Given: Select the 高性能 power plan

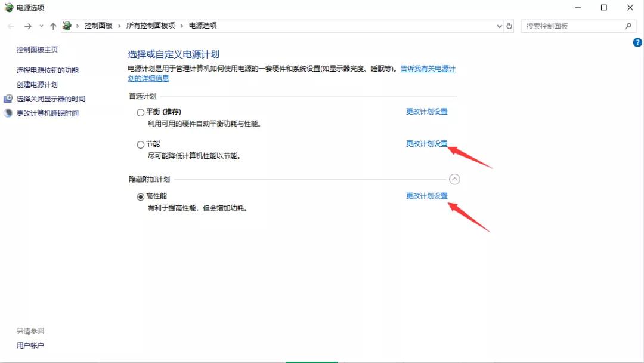Looking at the screenshot, I should (x=140, y=195).
